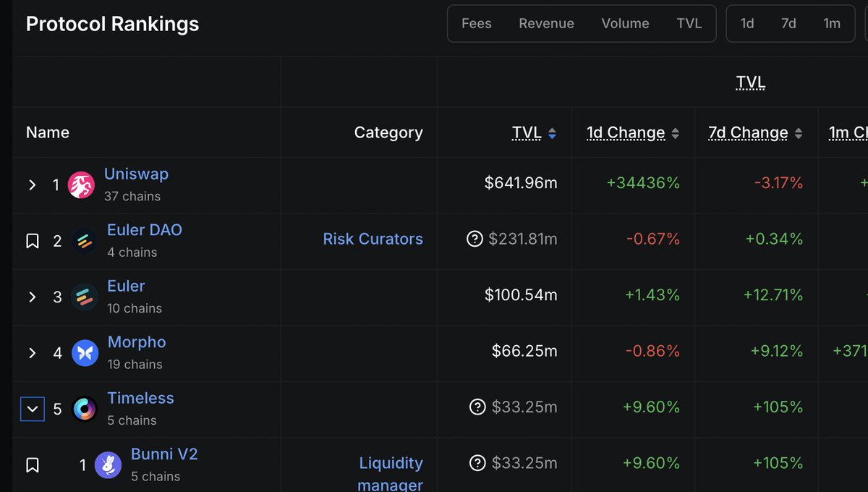
Task: Sort by 1d Change column arrows
Action: click(676, 133)
